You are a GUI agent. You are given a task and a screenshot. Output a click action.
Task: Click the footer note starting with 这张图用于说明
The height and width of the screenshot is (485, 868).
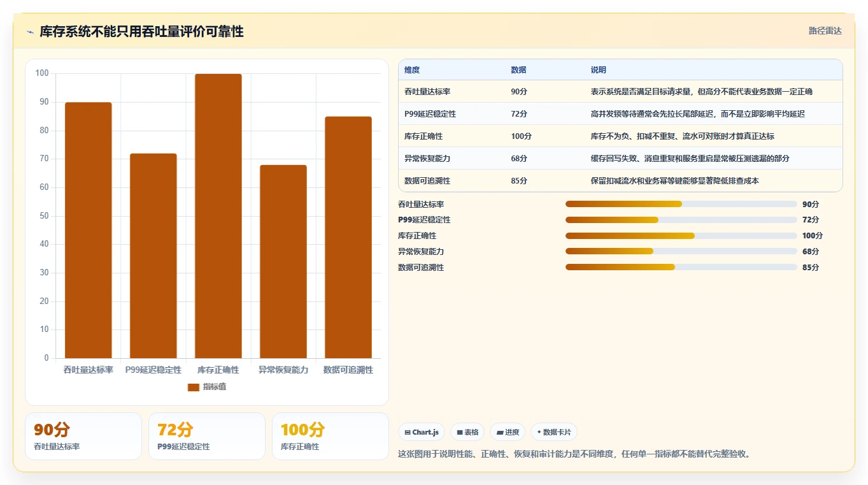pyautogui.click(x=575, y=454)
